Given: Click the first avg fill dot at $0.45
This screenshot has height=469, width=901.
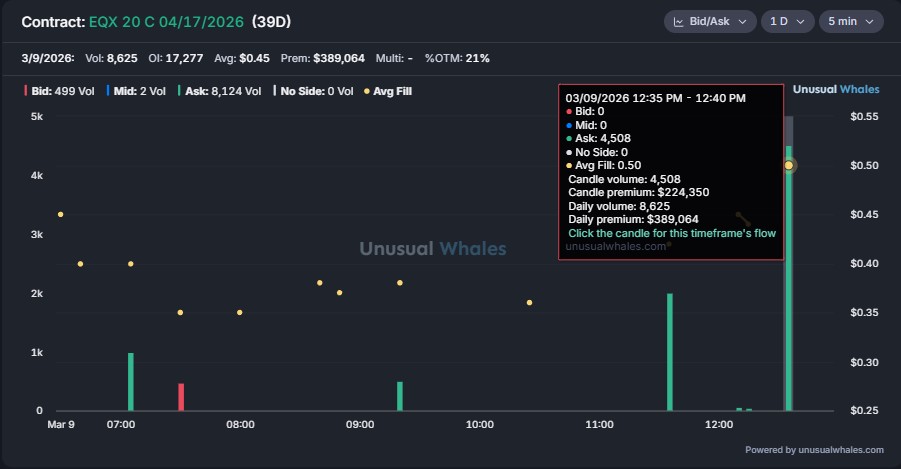Looking at the screenshot, I should pos(60,214).
